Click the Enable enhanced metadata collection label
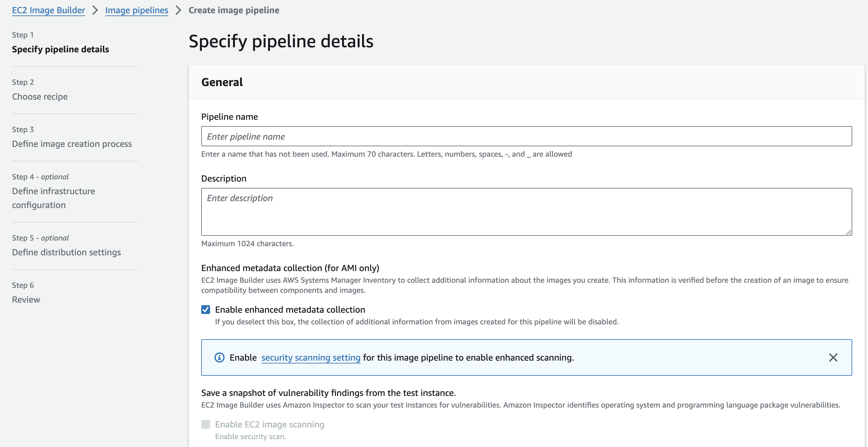Image resolution: width=868 pixels, height=447 pixels. (290, 310)
